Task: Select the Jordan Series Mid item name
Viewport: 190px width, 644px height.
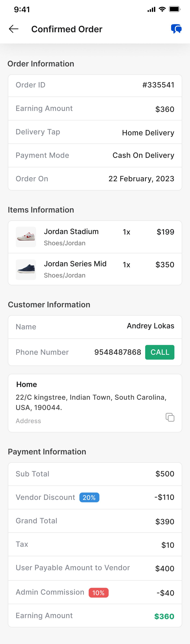Action: [x=75, y=264]
